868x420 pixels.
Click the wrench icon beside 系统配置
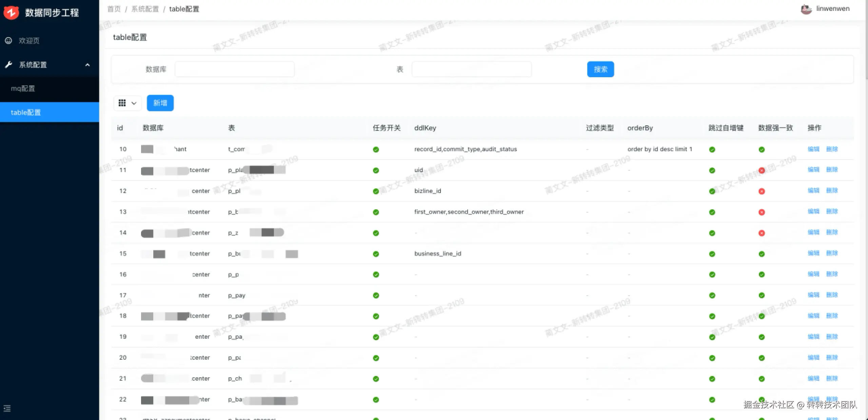(8, 64)
